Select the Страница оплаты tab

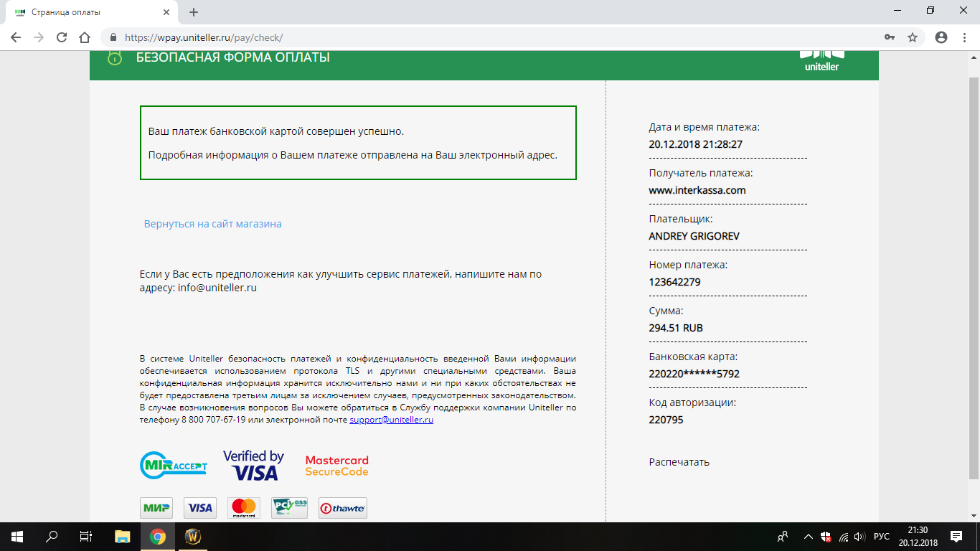coord(92,12)
